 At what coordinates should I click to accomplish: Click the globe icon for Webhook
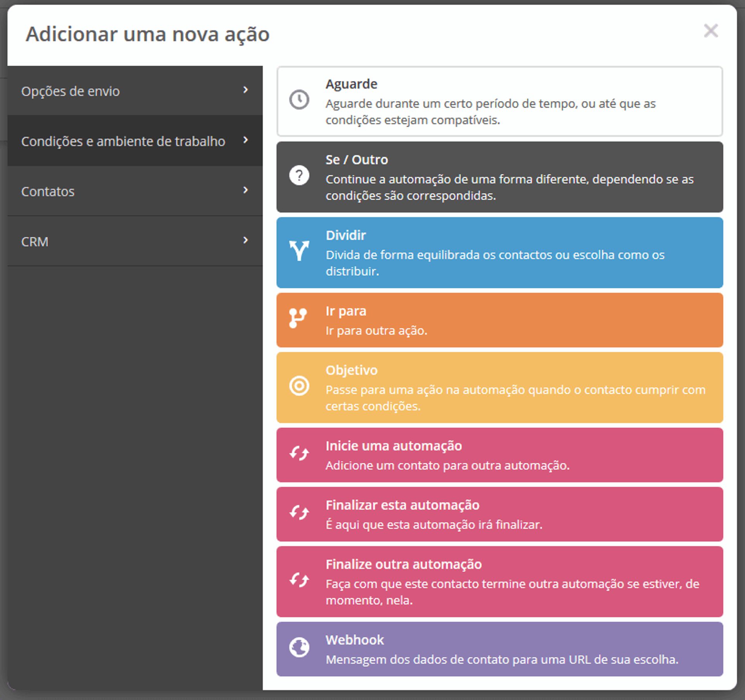point(299,647)
